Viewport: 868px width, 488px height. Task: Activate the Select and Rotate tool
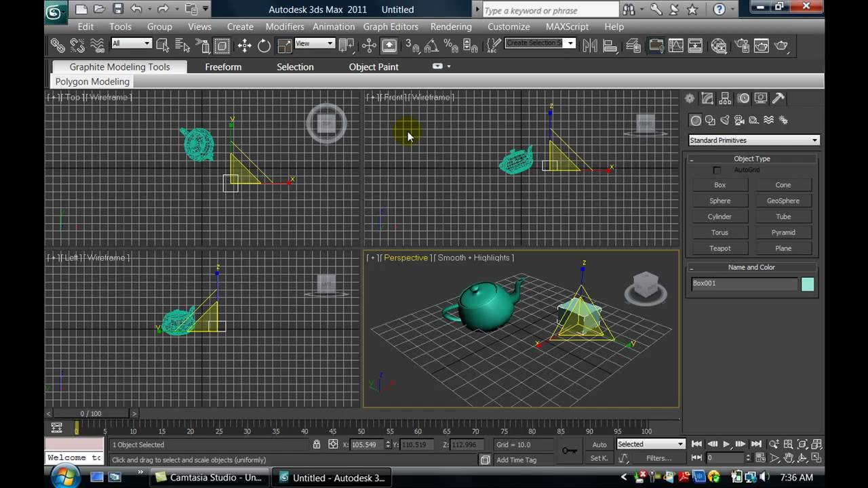pyautogui.click(x=264, y=45)
